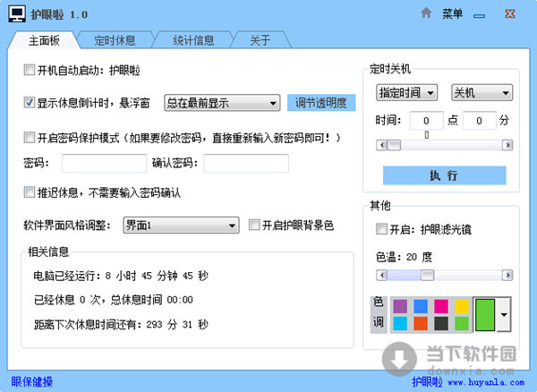The image size is (537, 392).
Task: Click the 已经休息 0 次 statistics text
Action: point(113,300)
